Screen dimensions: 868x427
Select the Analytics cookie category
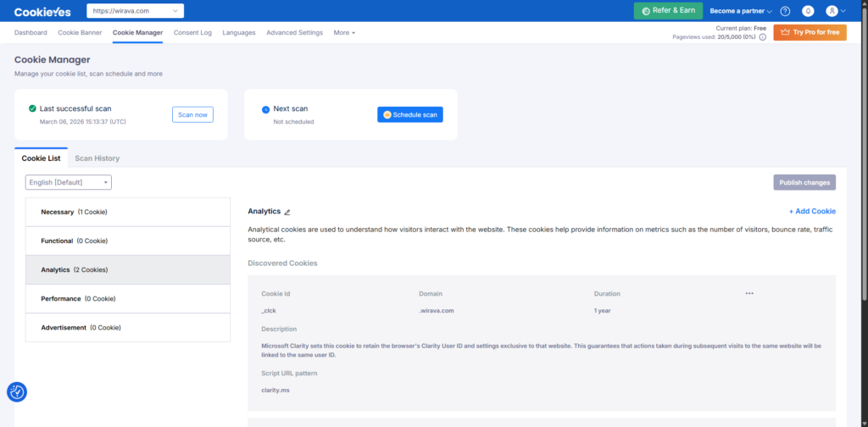(x=128, y=270)
